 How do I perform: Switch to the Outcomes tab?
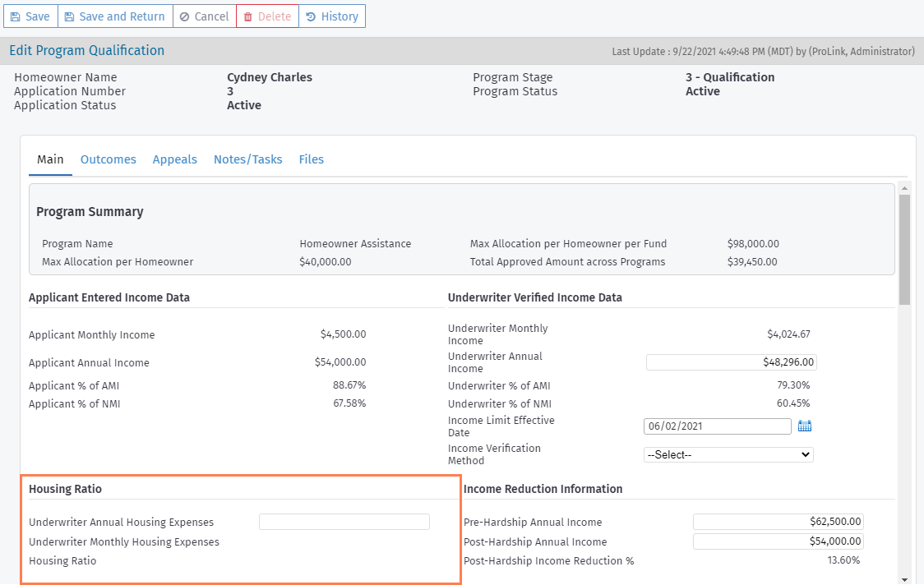(x=109, y=159)
